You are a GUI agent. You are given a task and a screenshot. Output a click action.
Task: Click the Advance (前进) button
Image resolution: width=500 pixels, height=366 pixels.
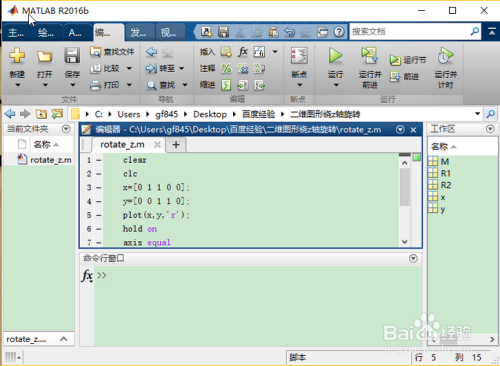(x=404, y=77)
